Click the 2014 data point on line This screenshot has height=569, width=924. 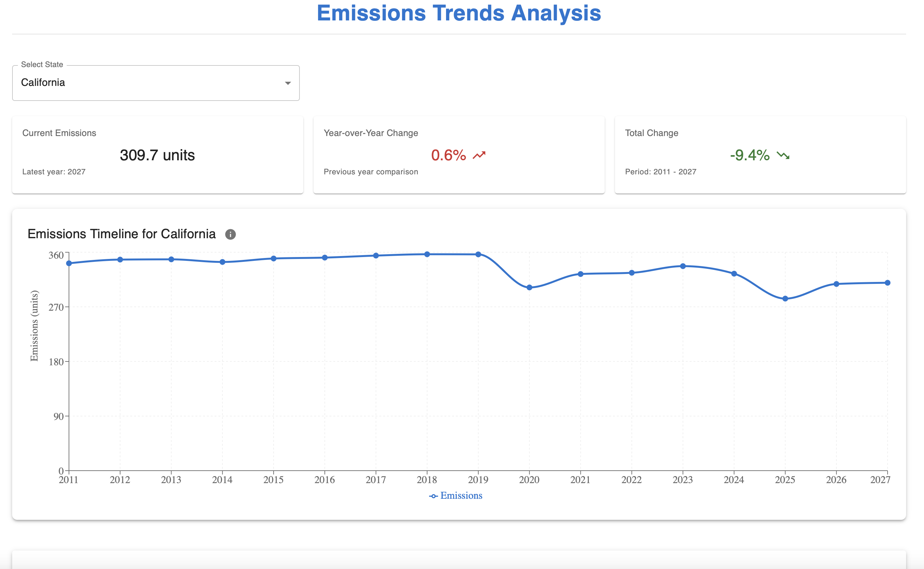tap(222, 262)
